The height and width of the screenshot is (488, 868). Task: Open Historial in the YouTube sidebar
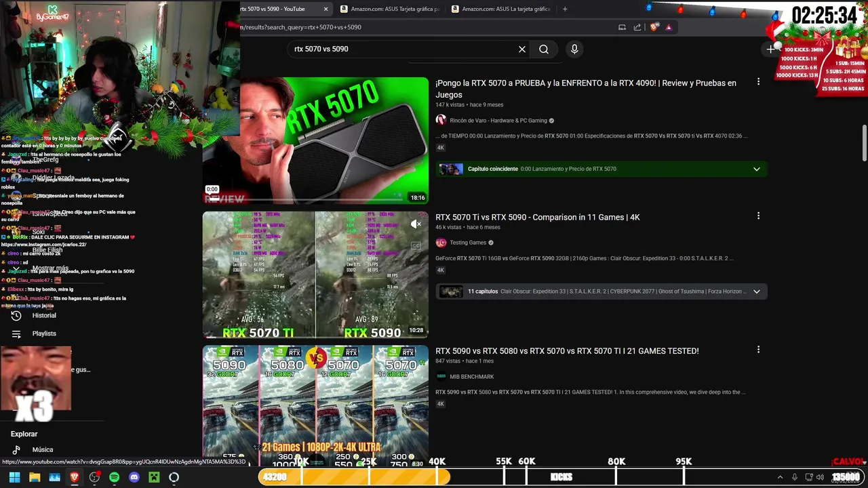34,315
